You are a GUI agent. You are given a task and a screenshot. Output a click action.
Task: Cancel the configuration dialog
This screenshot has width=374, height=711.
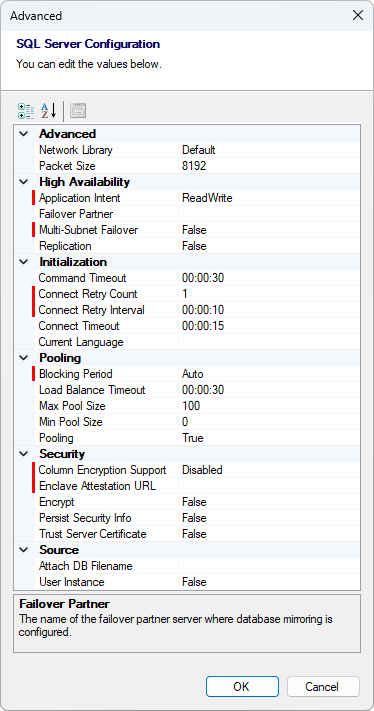coord(323,687)
